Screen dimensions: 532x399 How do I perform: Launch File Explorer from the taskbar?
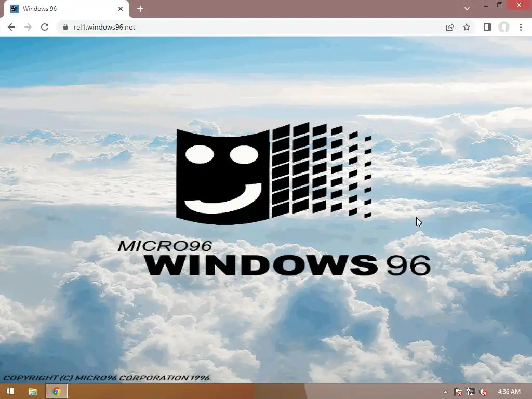(x=33, y=392)
